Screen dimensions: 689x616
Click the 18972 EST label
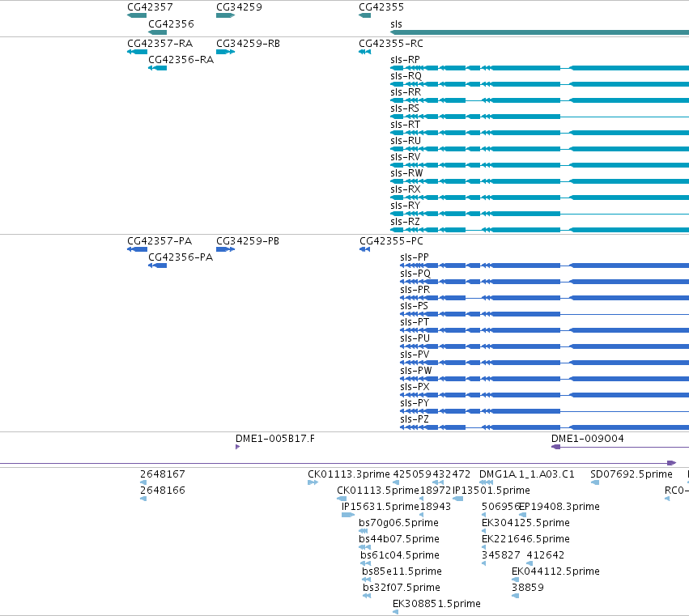(436, 491)
